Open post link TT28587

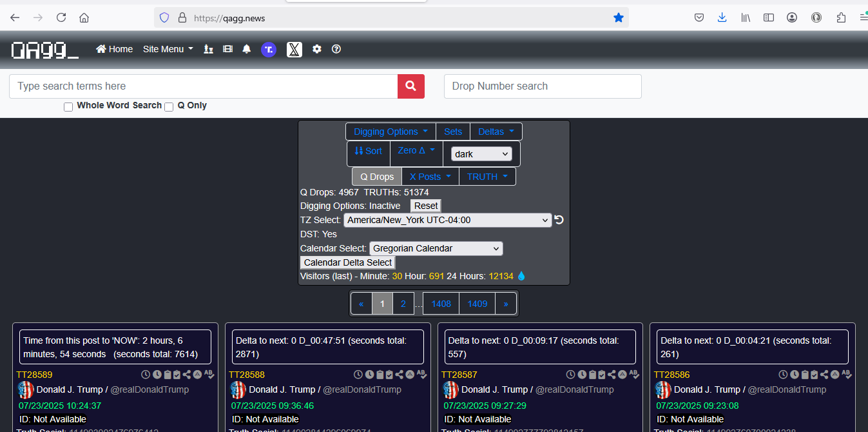[459, 375]
